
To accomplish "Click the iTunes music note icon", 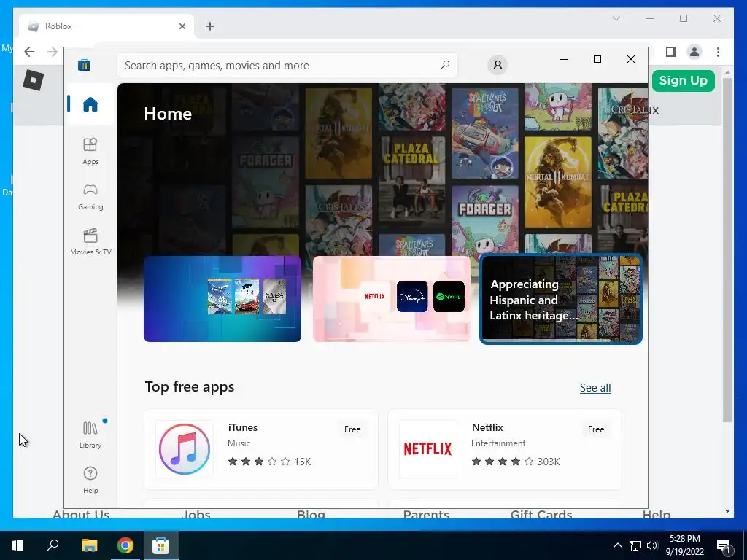I will click(x=185, y=449).
